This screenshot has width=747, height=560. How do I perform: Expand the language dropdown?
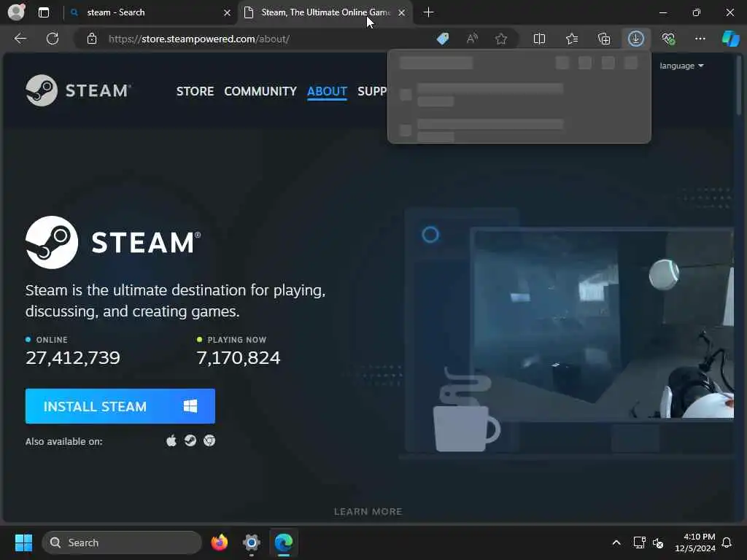coord(681,66)
